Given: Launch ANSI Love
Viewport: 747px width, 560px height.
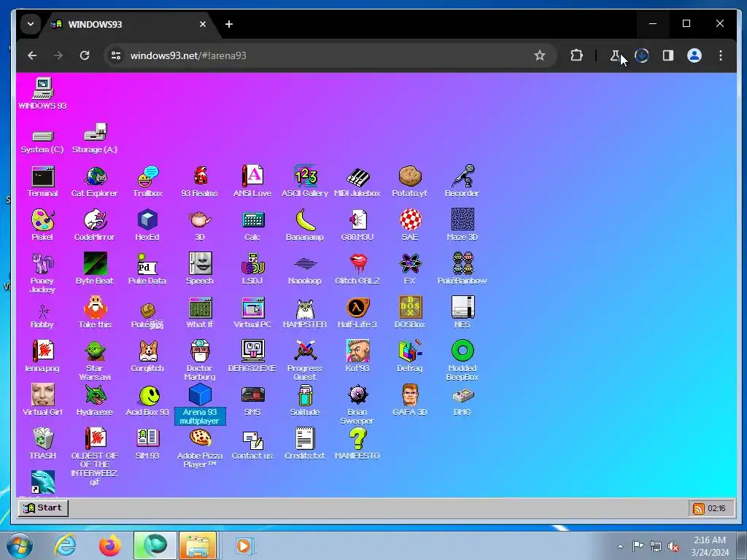Looking at the screenshot, I should pos(252,181).
